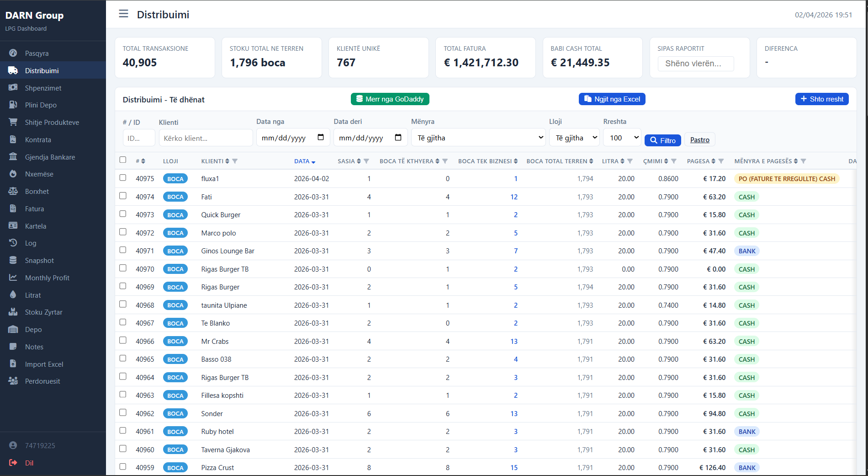Check the row checkbox for Quick Burger
This screenshot has height=476, width=868.
[x=122, y=213]
